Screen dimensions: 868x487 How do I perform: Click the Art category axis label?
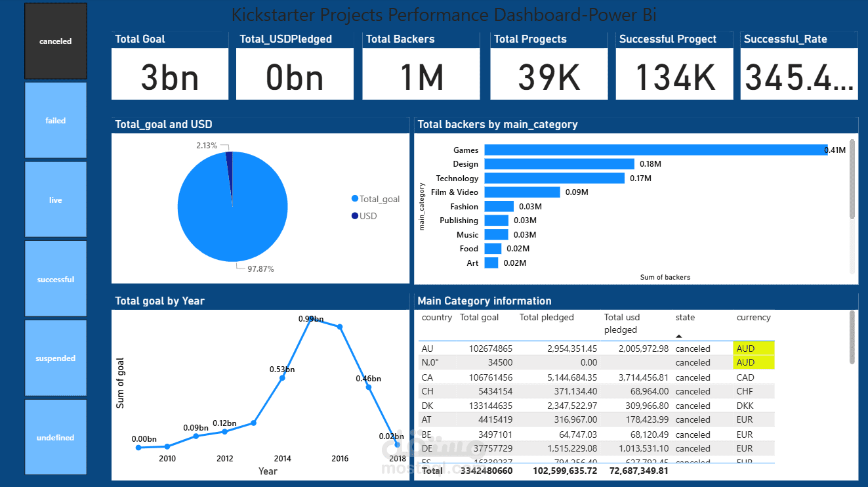(x=472, y=263)
